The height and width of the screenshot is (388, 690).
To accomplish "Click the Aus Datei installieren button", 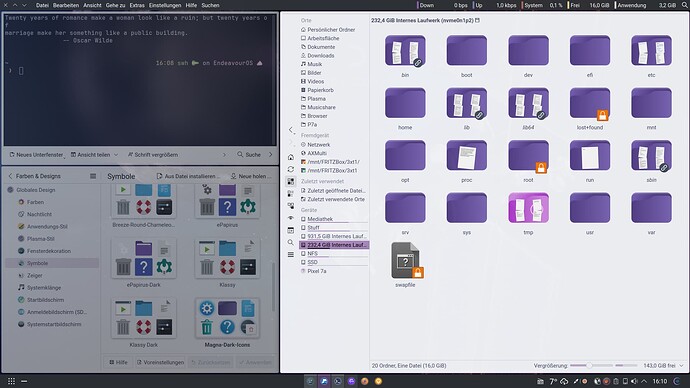I will [188, 176].
